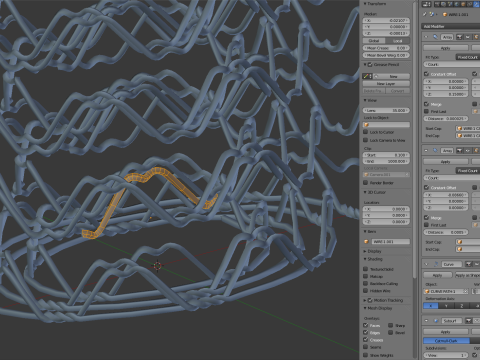Collapse the View panel
Image resolution: width=480 pixels, height=360 pixels.
pos(365,100)
